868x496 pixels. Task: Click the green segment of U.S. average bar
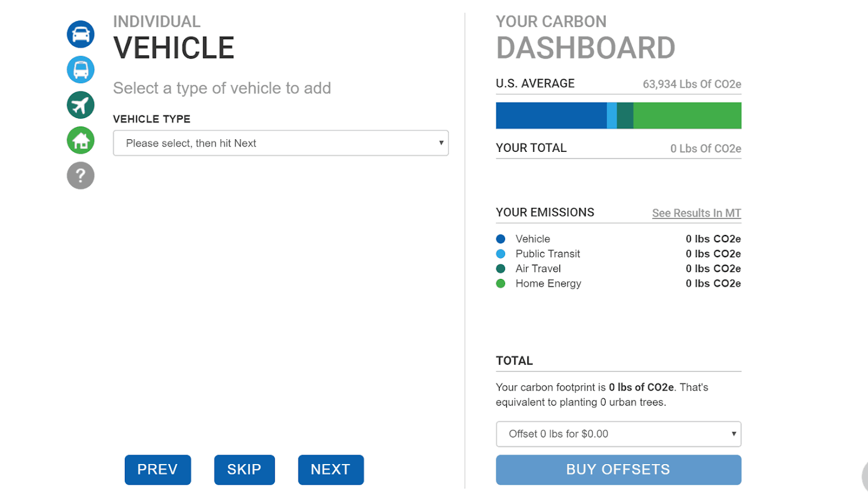687,116
